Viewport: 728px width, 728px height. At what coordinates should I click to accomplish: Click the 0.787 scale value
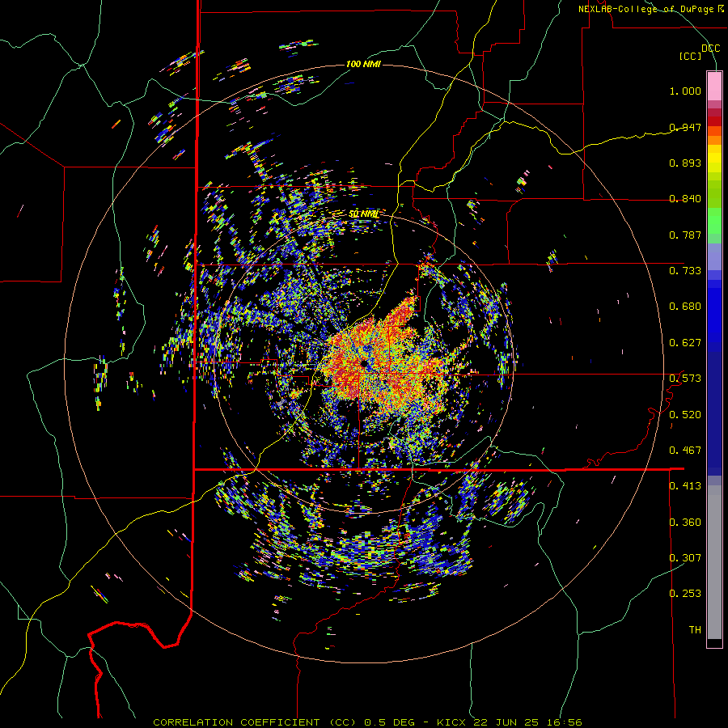(685, 235)
